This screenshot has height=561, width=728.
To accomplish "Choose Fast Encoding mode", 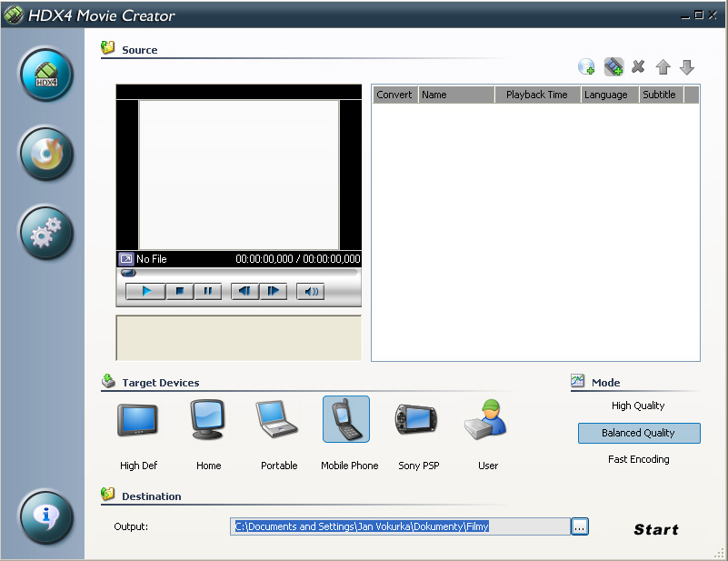I will tap(638, 459).
